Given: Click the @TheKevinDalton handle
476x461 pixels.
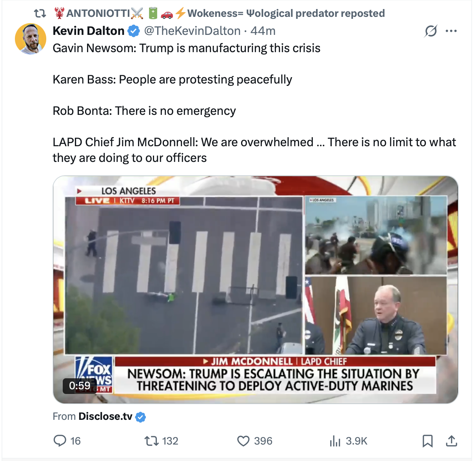Looking at the screenshot, I should pos(193,31).
